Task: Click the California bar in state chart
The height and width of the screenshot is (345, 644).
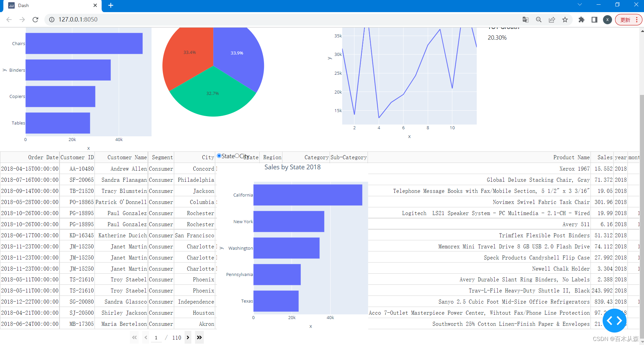Action: [x=308, y=195]
